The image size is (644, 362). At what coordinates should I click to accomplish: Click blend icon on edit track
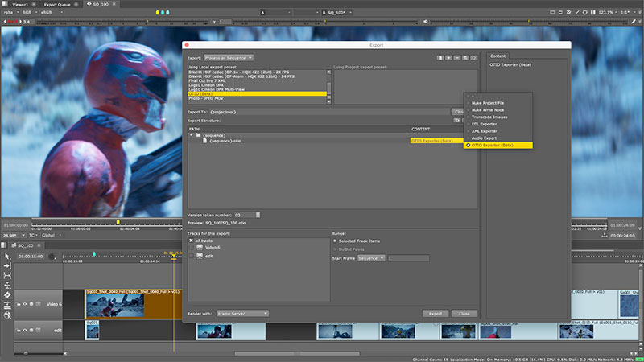[31, 331]
